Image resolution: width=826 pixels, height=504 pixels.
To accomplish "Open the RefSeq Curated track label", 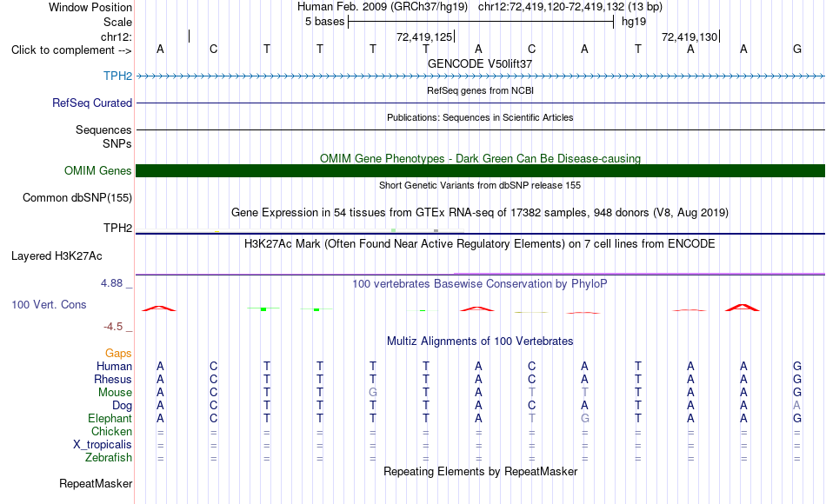I will click(91, 103).
